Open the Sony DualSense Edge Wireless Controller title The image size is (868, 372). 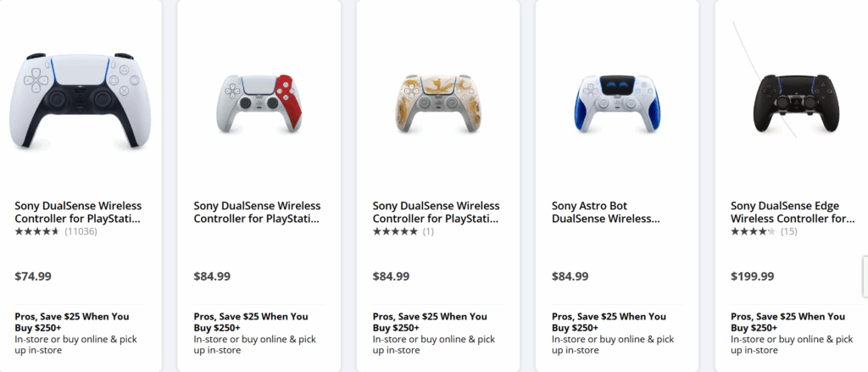point(793,212)
